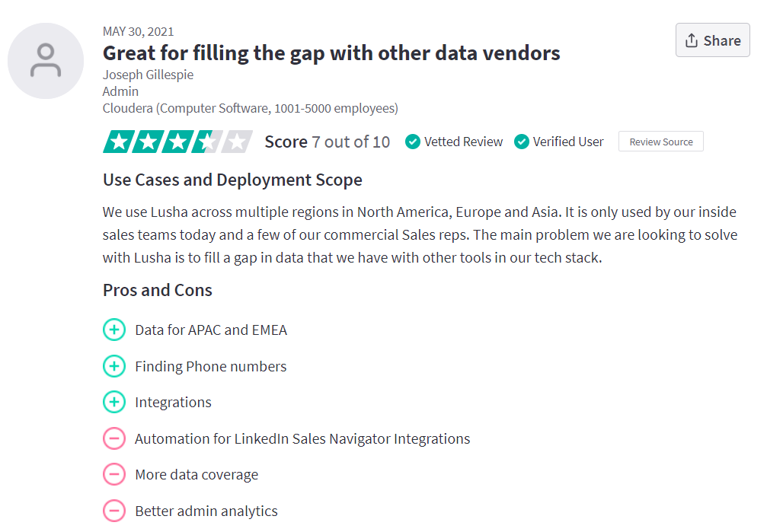
Task: Click the Score 7 out of 10 text
Action: click(x=328, y=142)
